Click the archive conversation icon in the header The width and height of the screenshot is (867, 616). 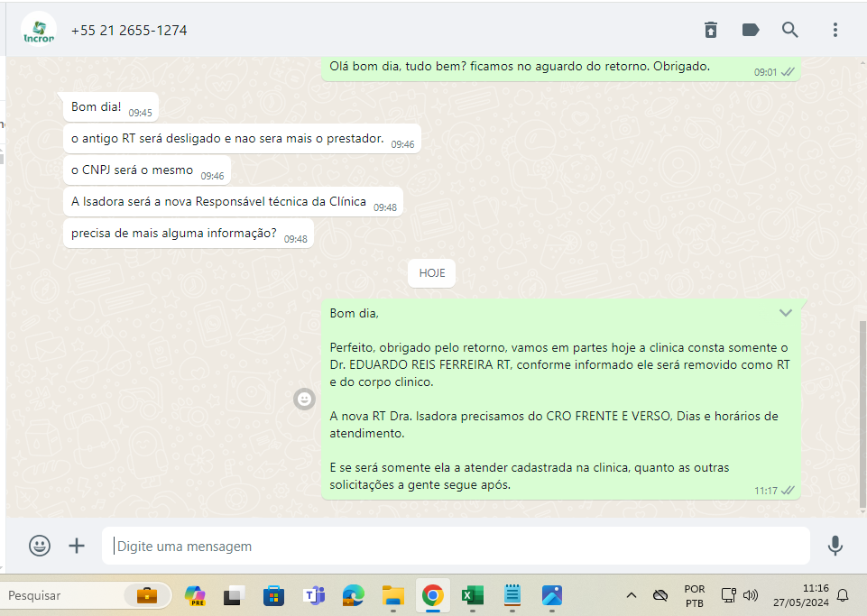pyautogui.click(x=711, y=30)
